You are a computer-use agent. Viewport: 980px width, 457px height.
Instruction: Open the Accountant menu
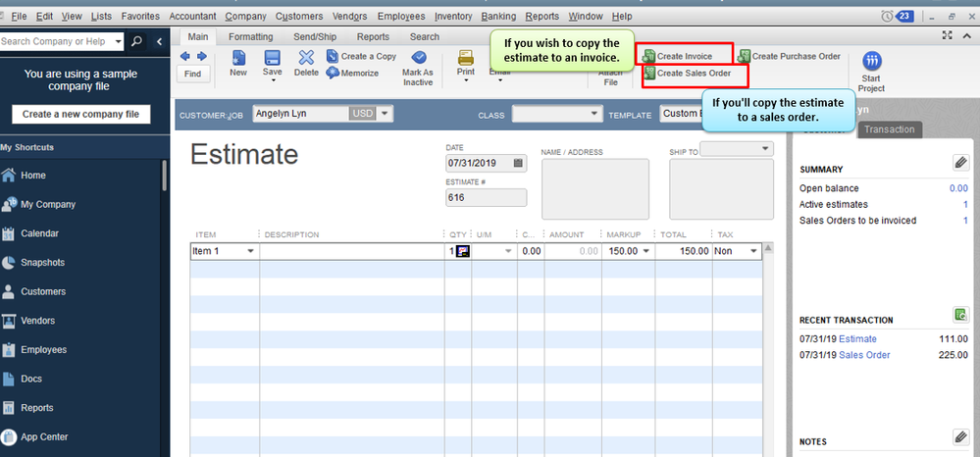(x=192, y=17)
